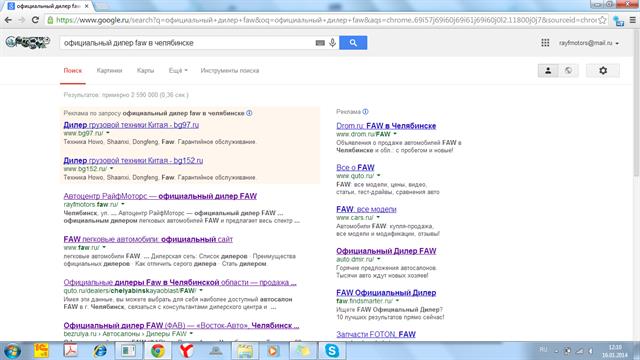Switch to personal results person toggle

(x=548, y=71)
